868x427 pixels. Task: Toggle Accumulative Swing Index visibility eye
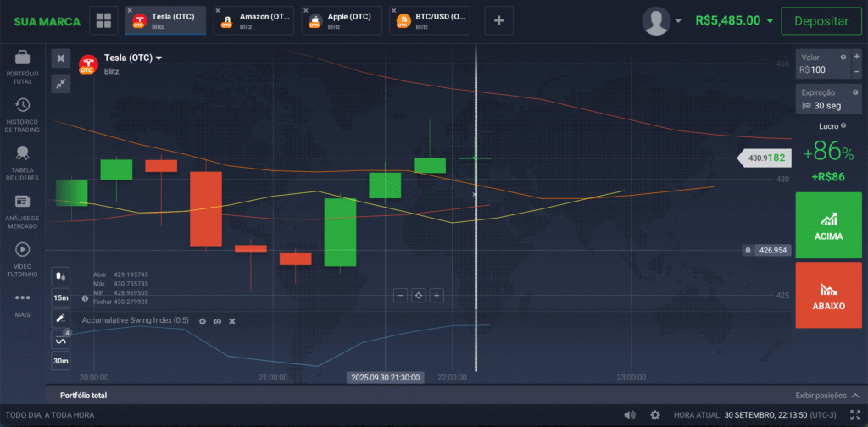[x=217, y=321]
